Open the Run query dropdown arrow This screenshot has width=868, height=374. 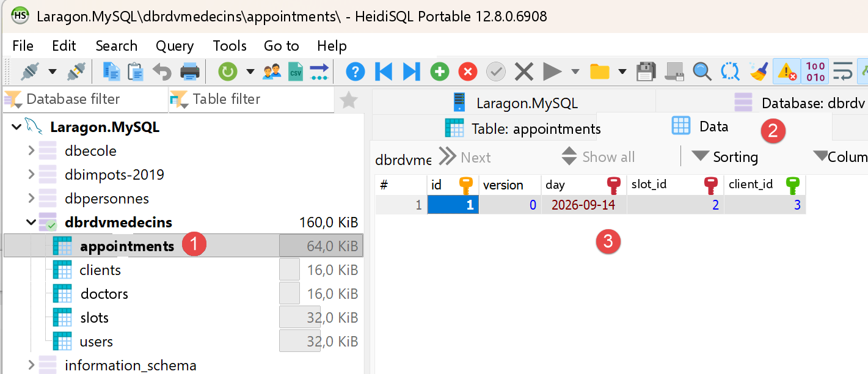pos(575,72)
